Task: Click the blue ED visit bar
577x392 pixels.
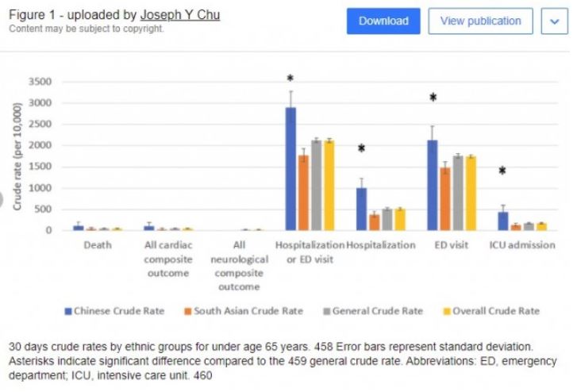Action: click(432, 185)
